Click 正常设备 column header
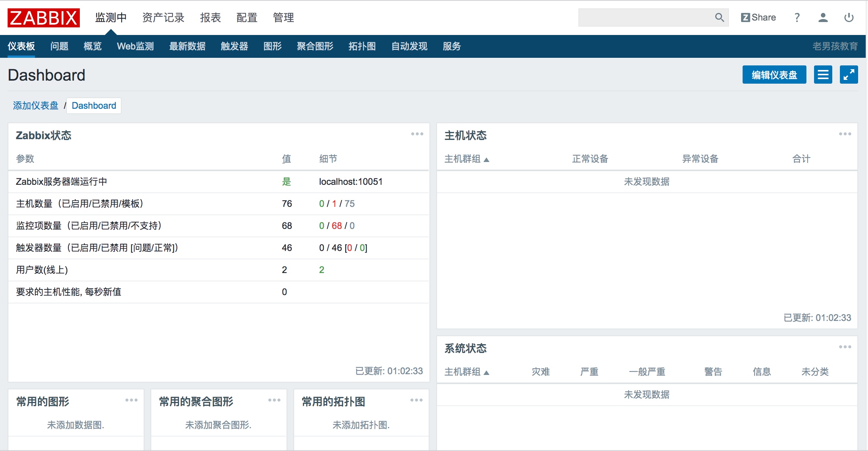The height and width of the screenshot is (451, 868). click(x=590, y=159)
